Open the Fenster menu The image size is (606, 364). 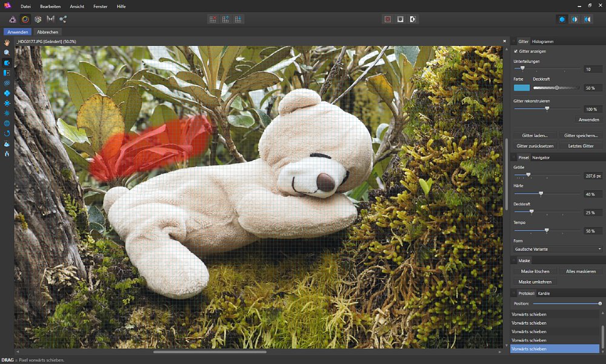(x=100, y=7)
